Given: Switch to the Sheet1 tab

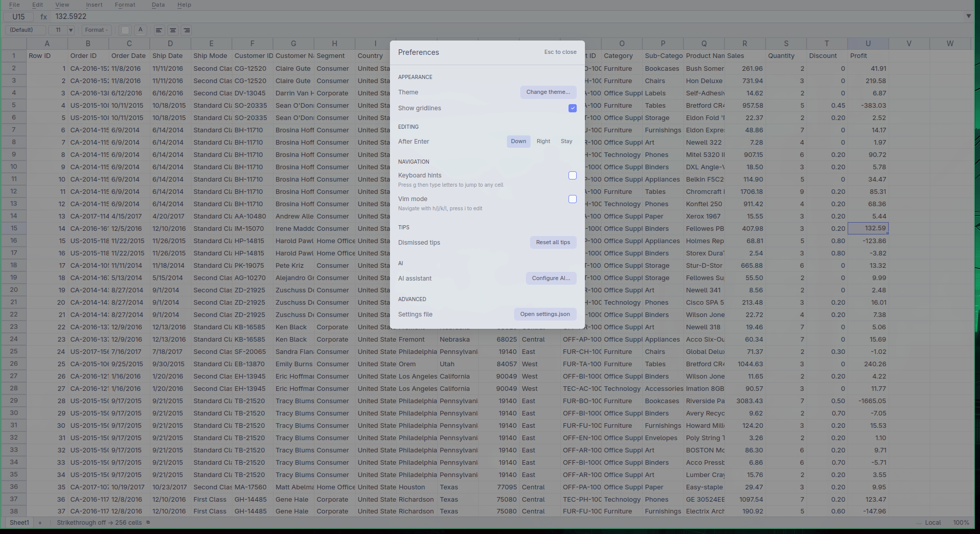Looking at the screenshot, I should tap(19, 523).
